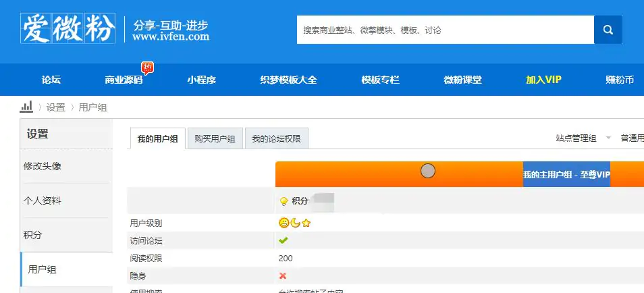Open the 商业源码 navigation item
The width and height of the screenshot is (644, 293).
124,80
